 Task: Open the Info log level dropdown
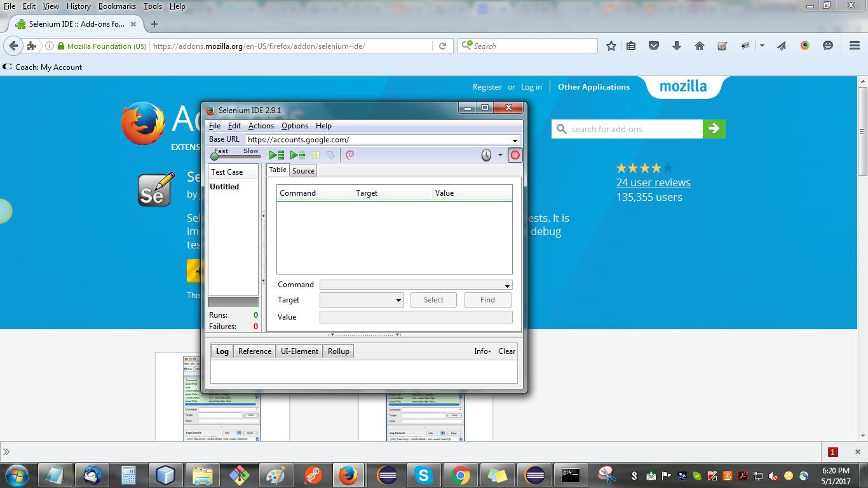coord(482,351)
